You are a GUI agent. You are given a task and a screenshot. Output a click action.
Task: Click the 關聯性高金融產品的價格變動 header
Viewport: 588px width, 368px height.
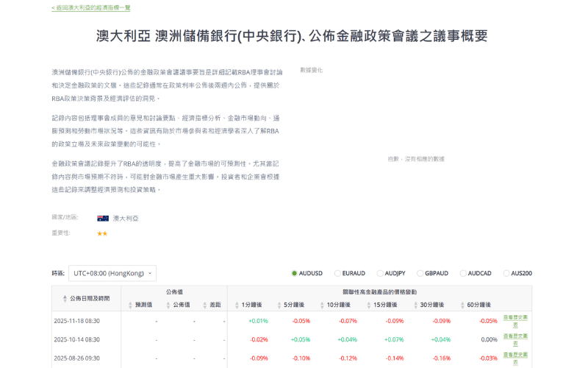pyautogui.click(x=379, y=291)
